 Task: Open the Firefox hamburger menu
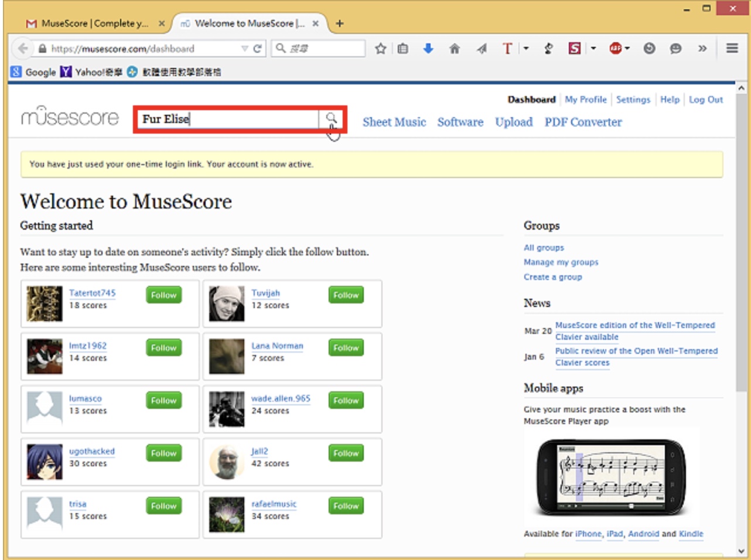tap(732, 49)
